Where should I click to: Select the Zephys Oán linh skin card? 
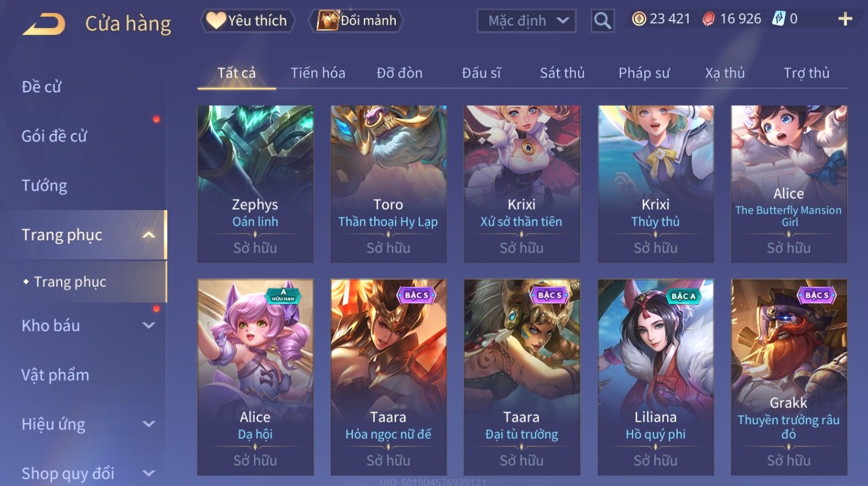pyautogui.click(x=255, y=184)
